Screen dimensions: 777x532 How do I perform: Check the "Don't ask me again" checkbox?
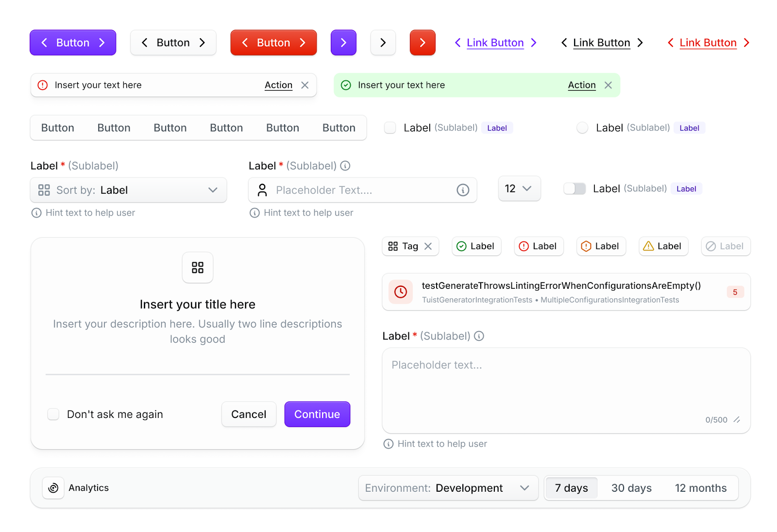[53, 414]
